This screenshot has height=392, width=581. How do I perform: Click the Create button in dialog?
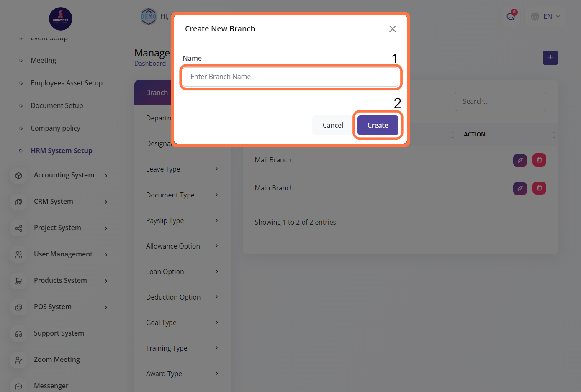[x=378, y=125]
